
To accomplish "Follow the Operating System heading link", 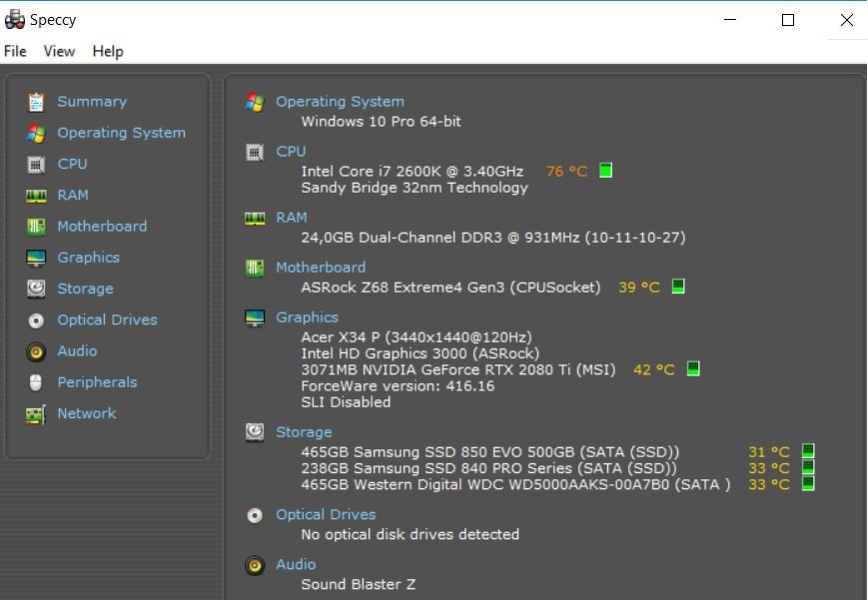I will (340, 102).
